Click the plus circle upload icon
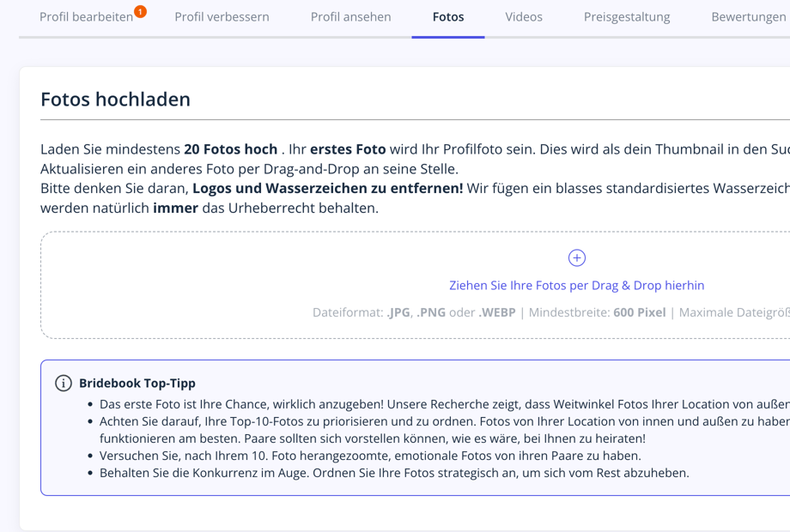 pos(577,257)
